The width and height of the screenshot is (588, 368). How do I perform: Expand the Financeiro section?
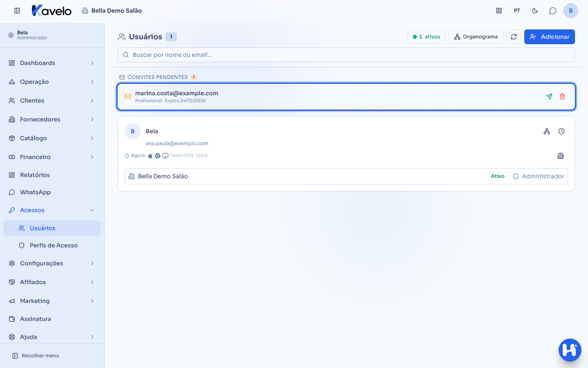(52, 157)
